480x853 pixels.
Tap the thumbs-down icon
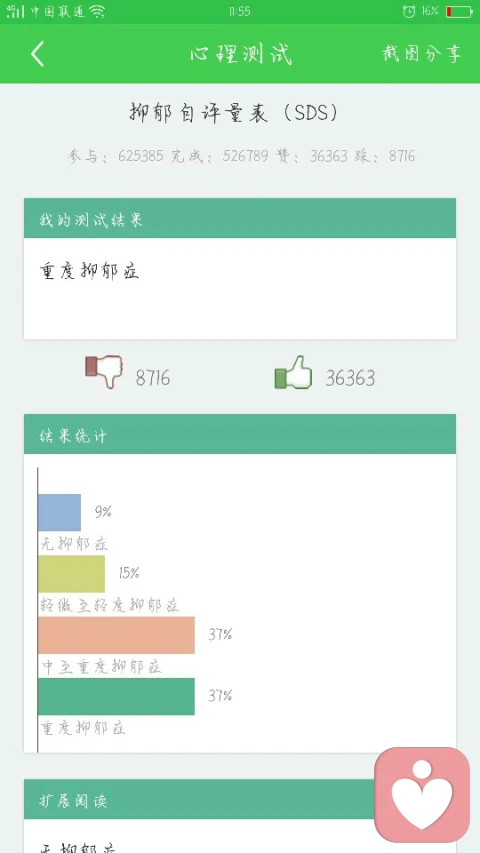coord(104,372)
